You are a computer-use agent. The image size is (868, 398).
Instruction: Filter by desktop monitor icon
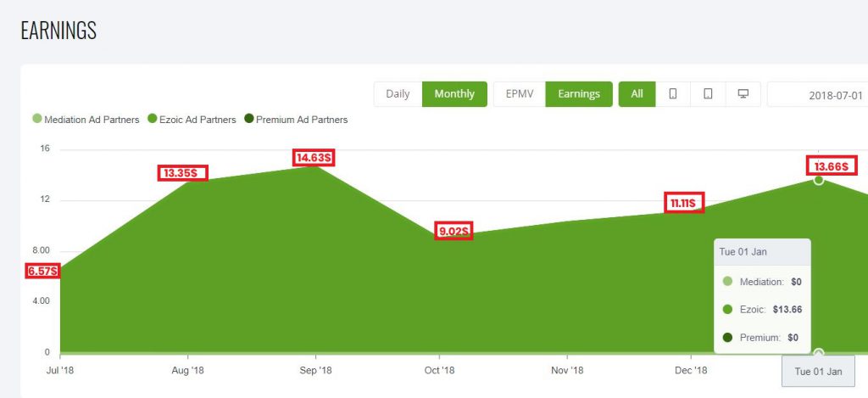[x=743, y=94]
